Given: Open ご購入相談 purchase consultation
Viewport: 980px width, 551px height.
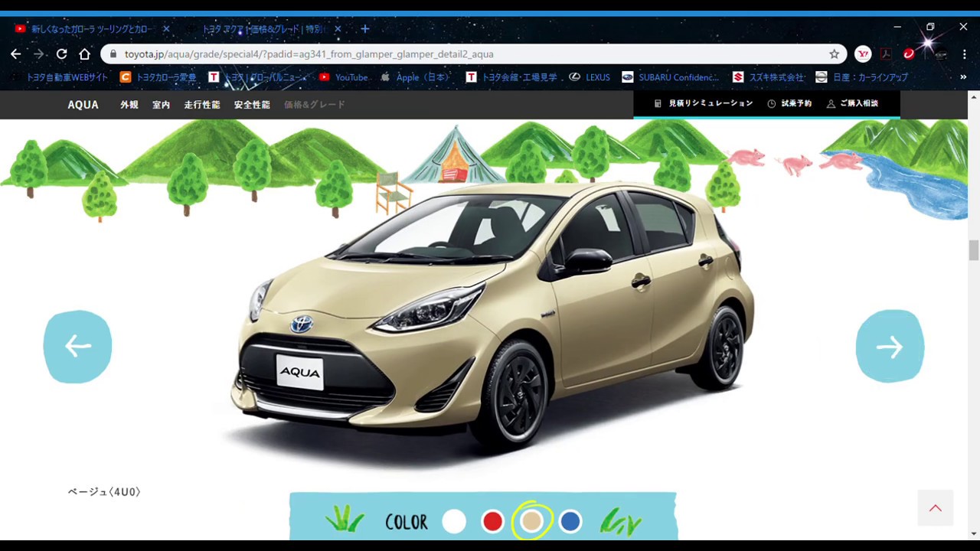Looking at the screenshot, I should [852, 103].
